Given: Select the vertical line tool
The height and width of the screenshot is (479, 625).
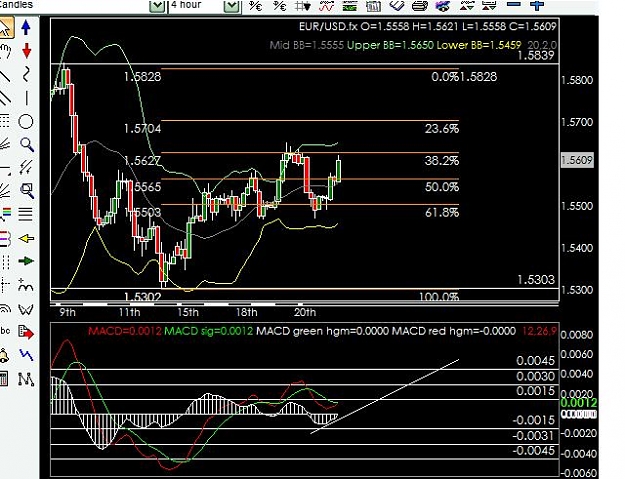Looking at the screenshot, I should [26, 98].
